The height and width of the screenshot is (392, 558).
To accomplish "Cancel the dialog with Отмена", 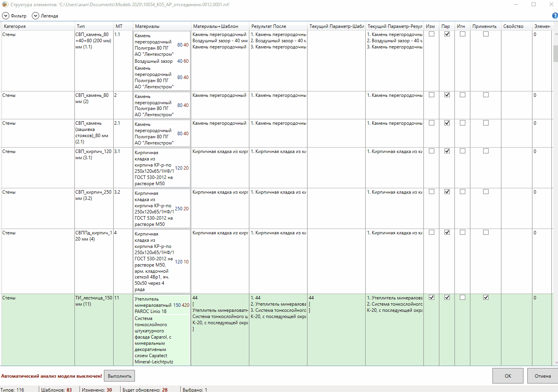I will 542,376.
